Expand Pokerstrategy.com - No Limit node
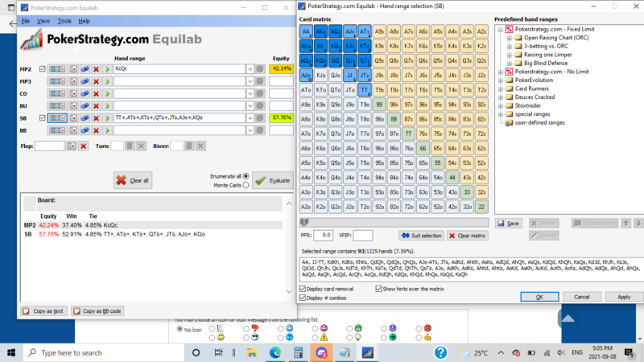The height and width of the screenshot is (362, 644). (x=501, y=72)
